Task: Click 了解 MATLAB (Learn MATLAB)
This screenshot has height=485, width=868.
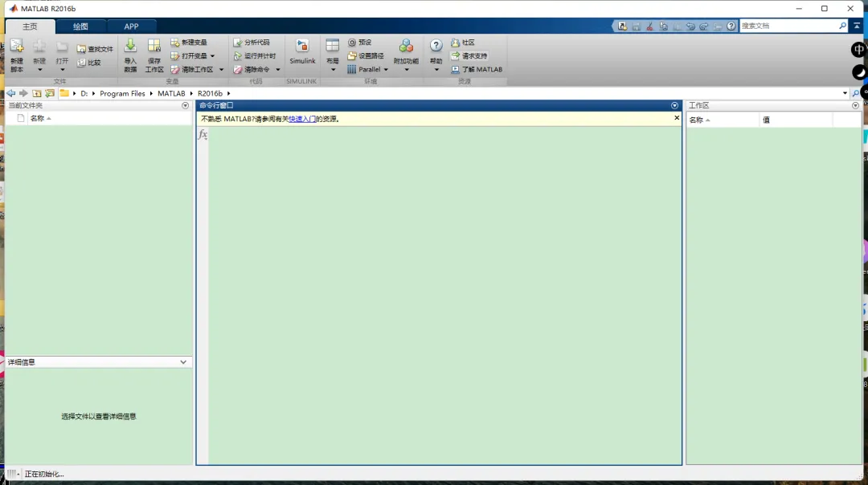Action: point(477,70)
